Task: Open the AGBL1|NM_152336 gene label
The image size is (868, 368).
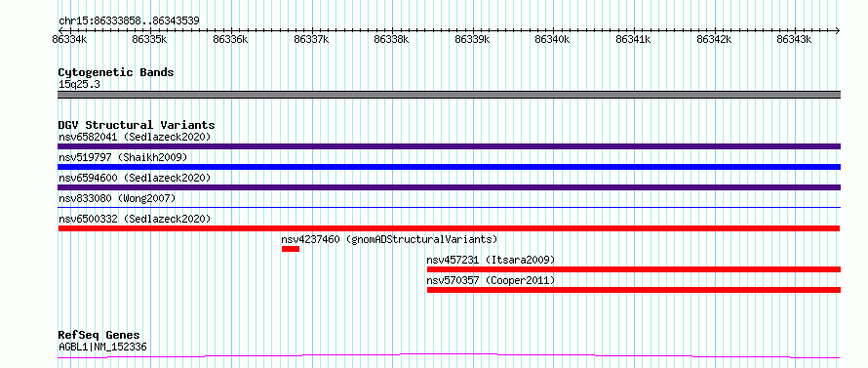Action: (102, 348)
